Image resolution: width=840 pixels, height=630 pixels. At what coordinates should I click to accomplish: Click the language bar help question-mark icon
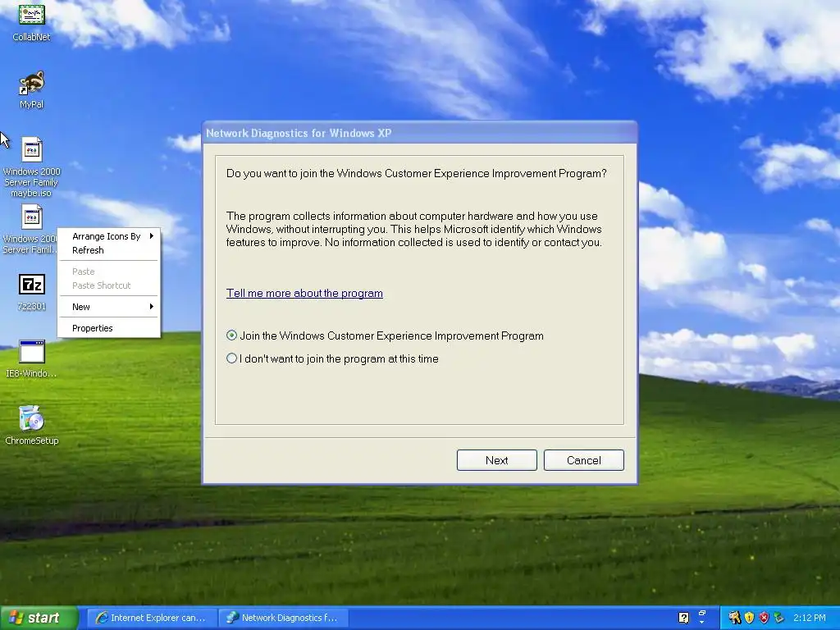[683, 618]
